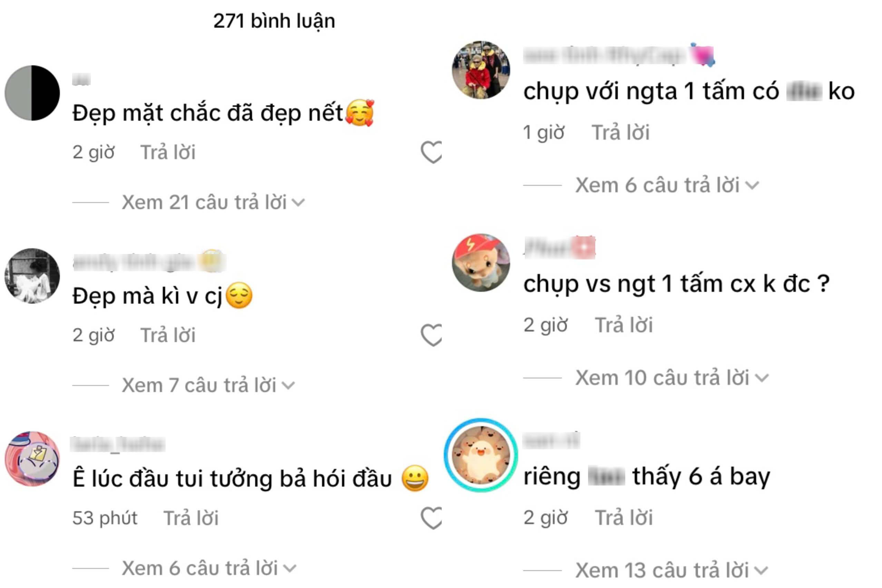The image size is (882, 588).
Task: Click chevron beside "Xem 6 câu trả lời" under 1 giờ
Action: tap(752, 185)
